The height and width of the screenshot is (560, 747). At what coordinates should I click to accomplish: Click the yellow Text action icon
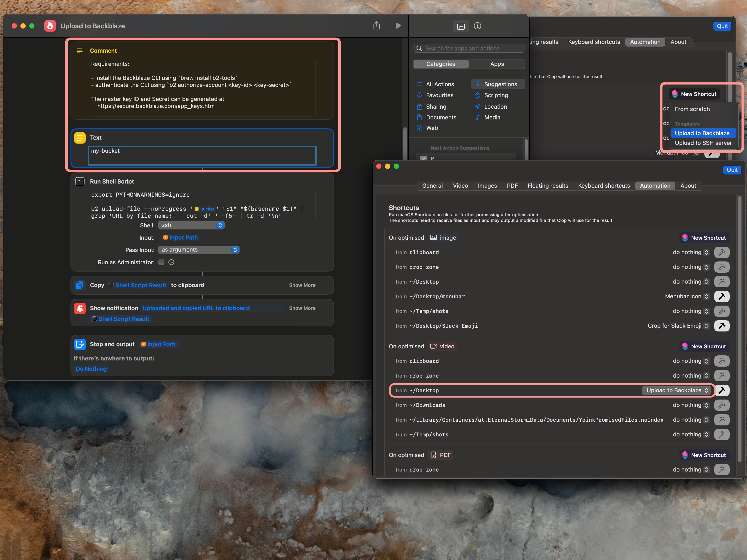coord(80,138)
